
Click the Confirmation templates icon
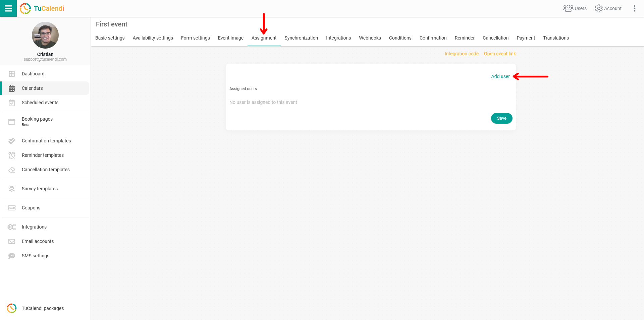tap(12, 141)
